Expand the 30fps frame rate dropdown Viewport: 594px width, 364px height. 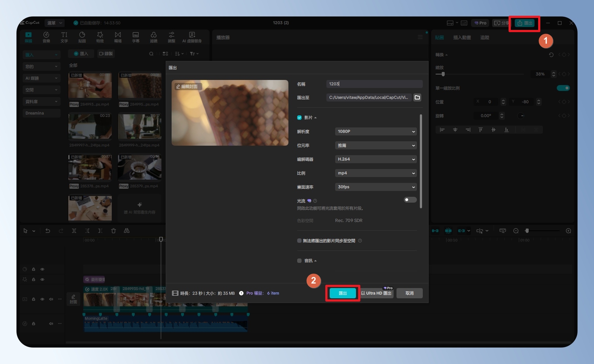click(376, 187)
